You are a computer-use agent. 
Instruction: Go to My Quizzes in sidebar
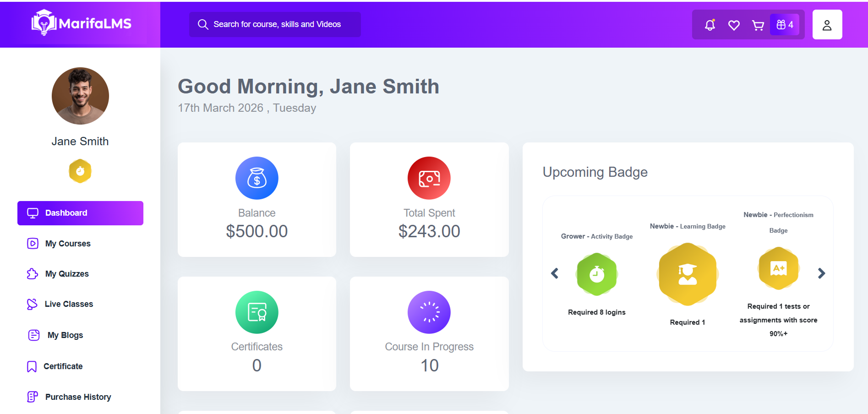pos(67,274)
